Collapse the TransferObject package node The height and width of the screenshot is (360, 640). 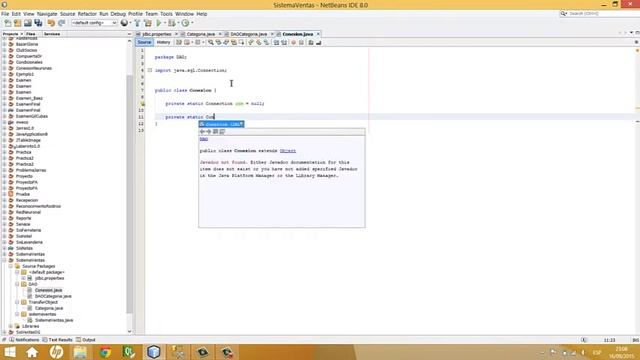tap(17, 302)
